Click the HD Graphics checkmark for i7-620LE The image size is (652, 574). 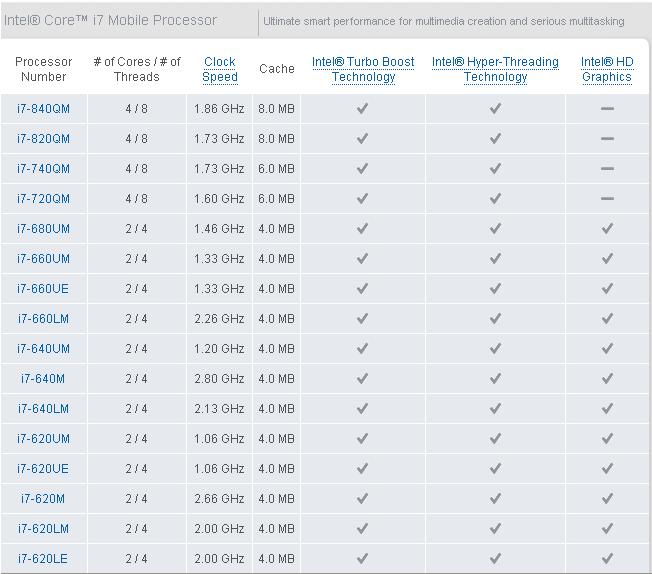pos(607,558)
